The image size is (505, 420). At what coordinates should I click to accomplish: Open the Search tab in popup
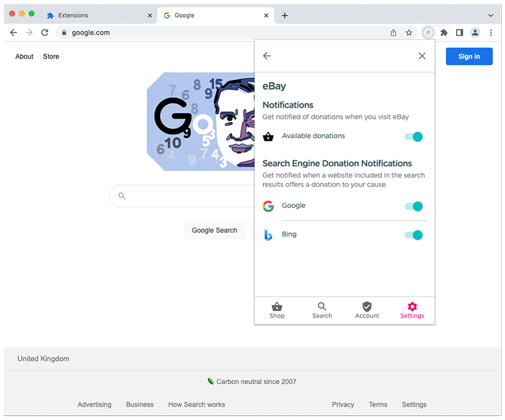pyautogui.click(x=322, y=310)
